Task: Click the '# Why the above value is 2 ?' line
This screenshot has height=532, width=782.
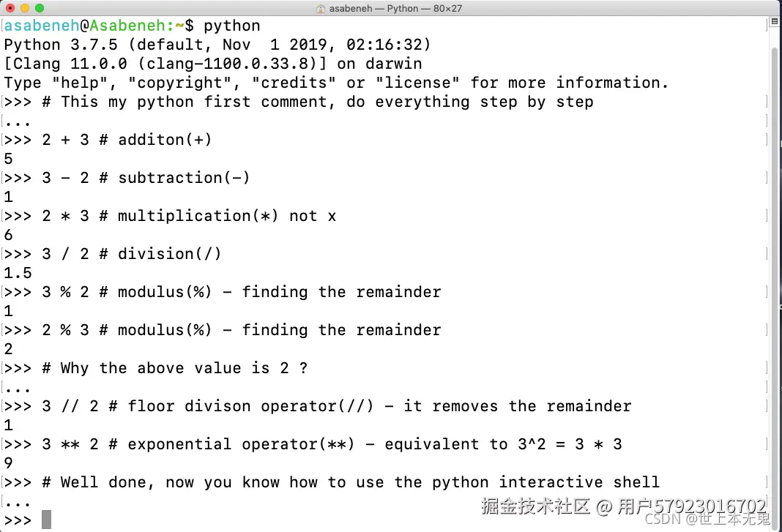Action: (174, 367)
